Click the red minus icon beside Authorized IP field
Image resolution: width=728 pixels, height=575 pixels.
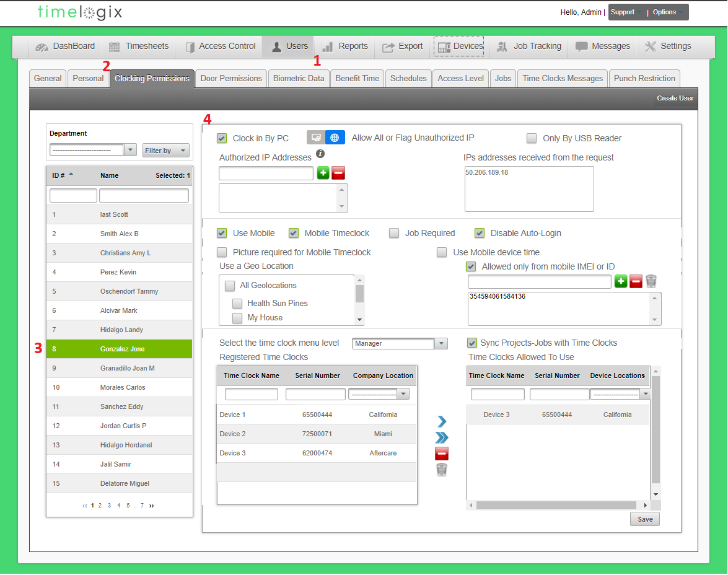[338, 173]
